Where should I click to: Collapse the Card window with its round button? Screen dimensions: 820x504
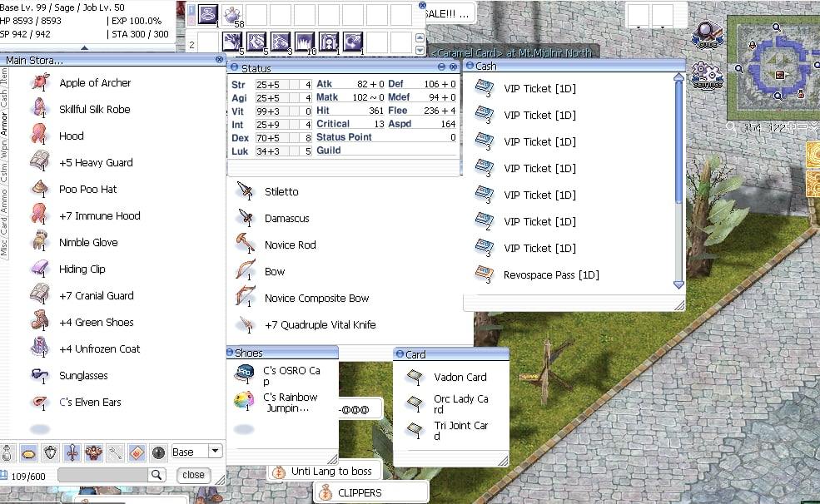click(x=400, y=353)
